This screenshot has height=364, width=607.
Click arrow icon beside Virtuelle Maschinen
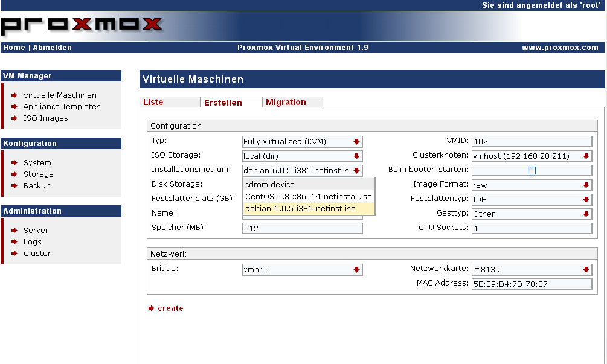[x=14, y=95]
